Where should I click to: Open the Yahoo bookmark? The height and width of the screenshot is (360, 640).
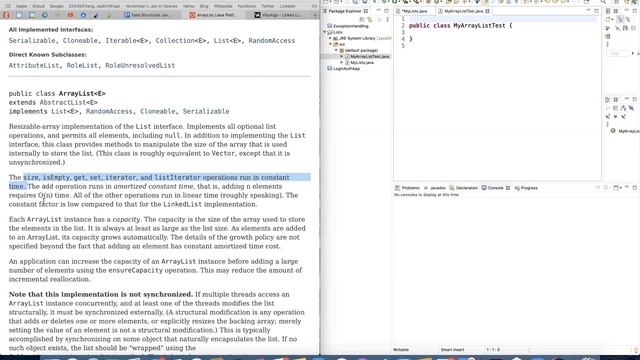click(189, 6)
